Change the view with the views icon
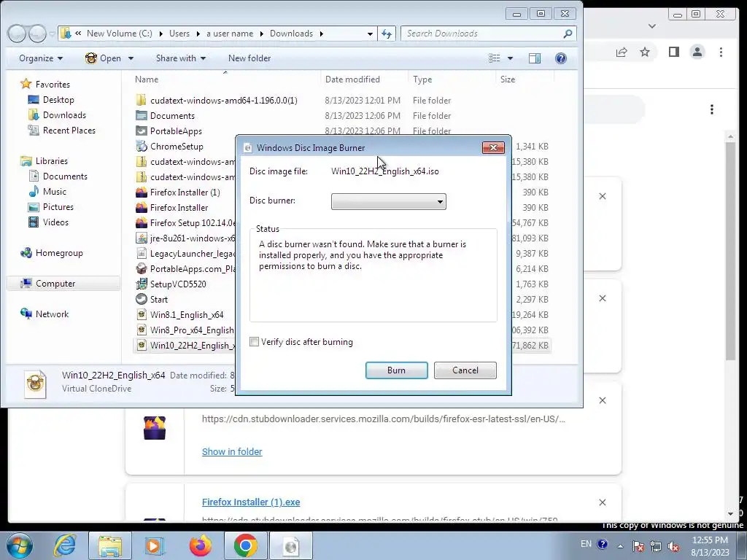The width and height of the screenshot is (747, 560). (x=495, y=58)
